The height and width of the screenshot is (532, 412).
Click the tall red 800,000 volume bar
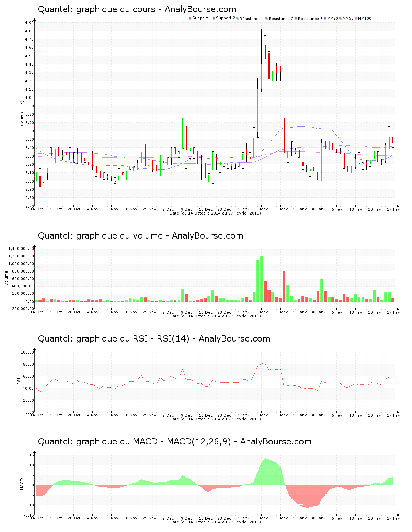(284, 286)
